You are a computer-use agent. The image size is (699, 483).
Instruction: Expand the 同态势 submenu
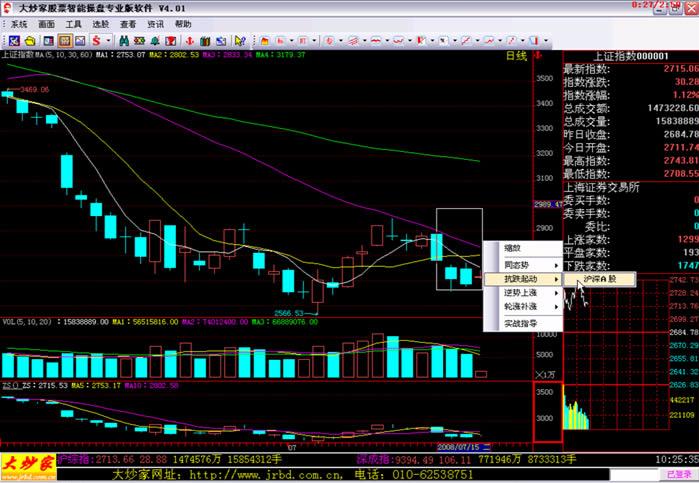pyautogui.click(x=519, y=263)
